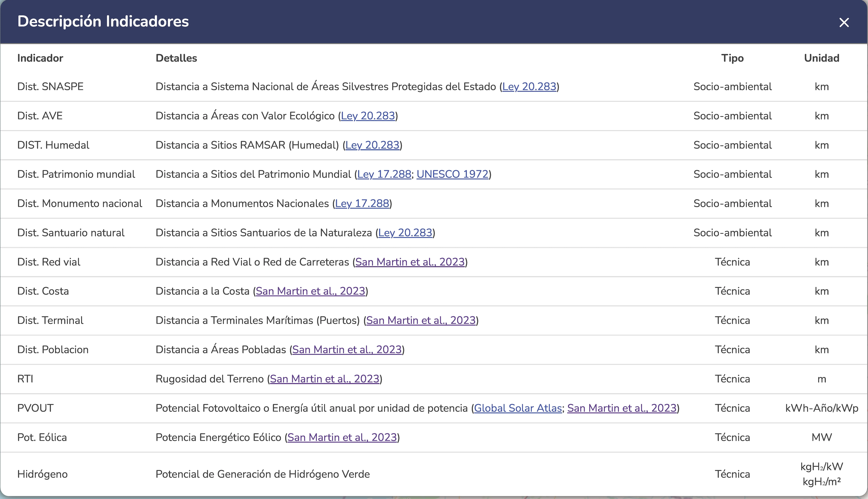Select the Hidrógeno indicator cell
This screenshot has height=499, width=868.
42,474
